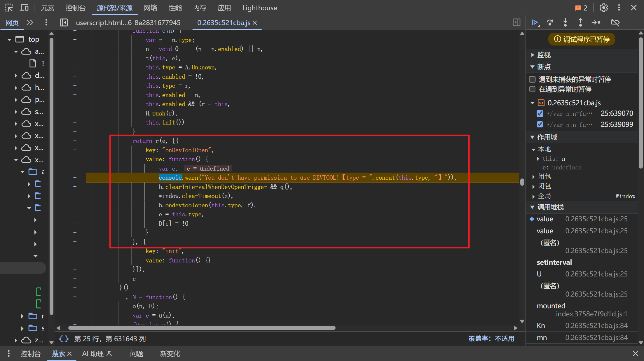Open the Lighthouse panel tab

tap(259, 8)
